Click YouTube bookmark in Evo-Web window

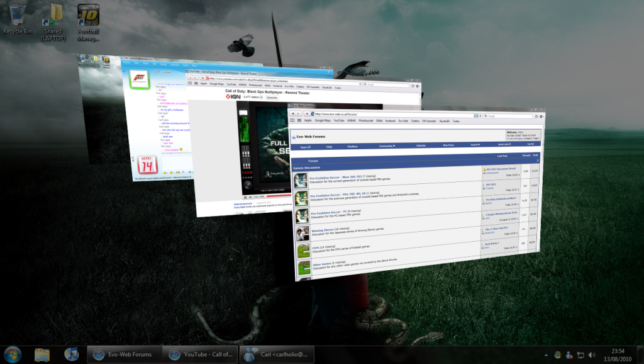tap(339, 120)
